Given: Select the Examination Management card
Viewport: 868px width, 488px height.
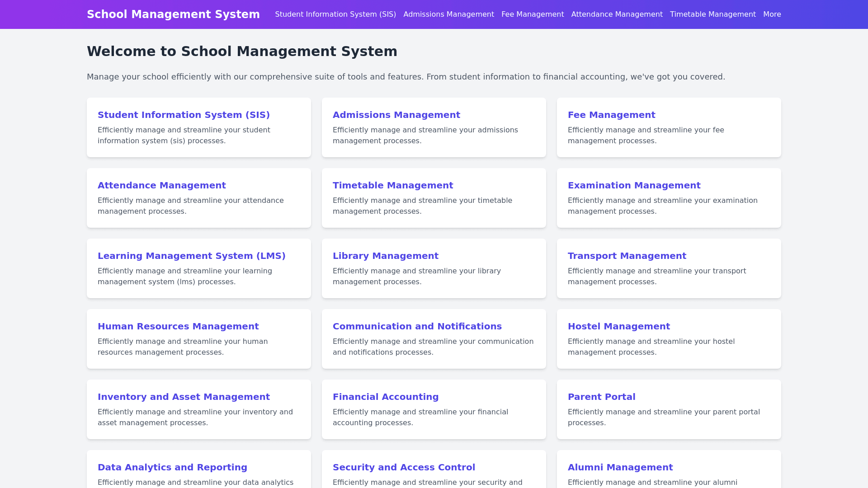Looking at the screenshot, I should [634, 185].
